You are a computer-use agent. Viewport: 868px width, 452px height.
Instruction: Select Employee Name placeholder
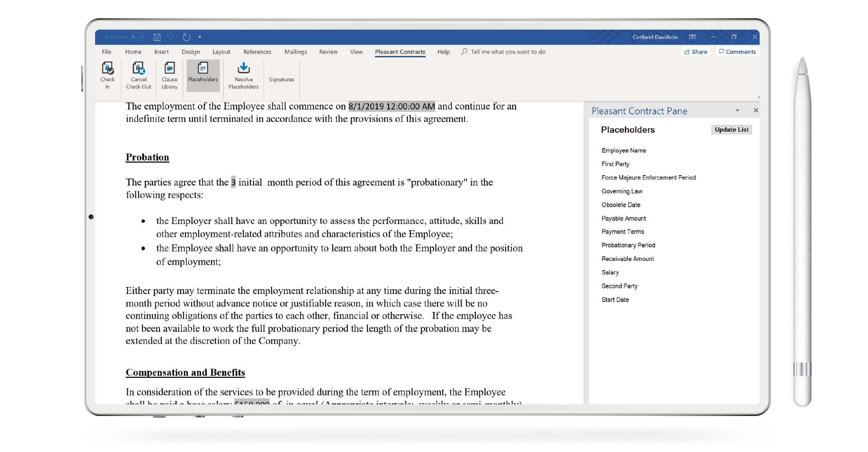pos(624,150)
